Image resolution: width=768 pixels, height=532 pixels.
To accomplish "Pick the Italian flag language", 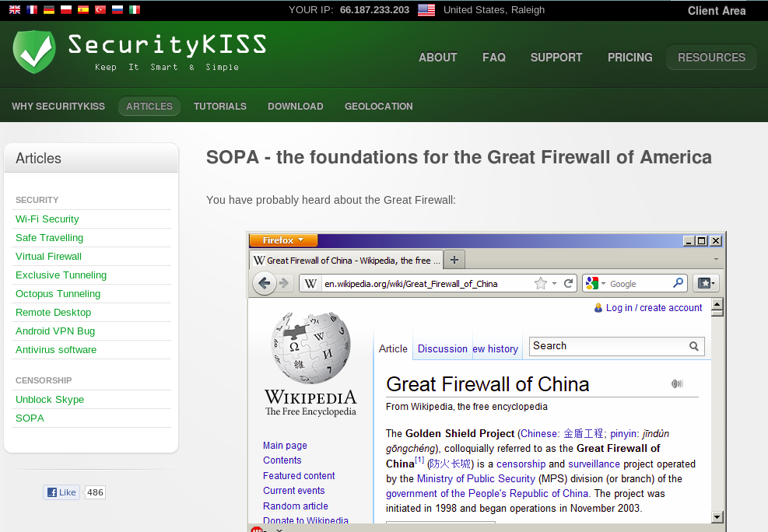I will point(135,10).
